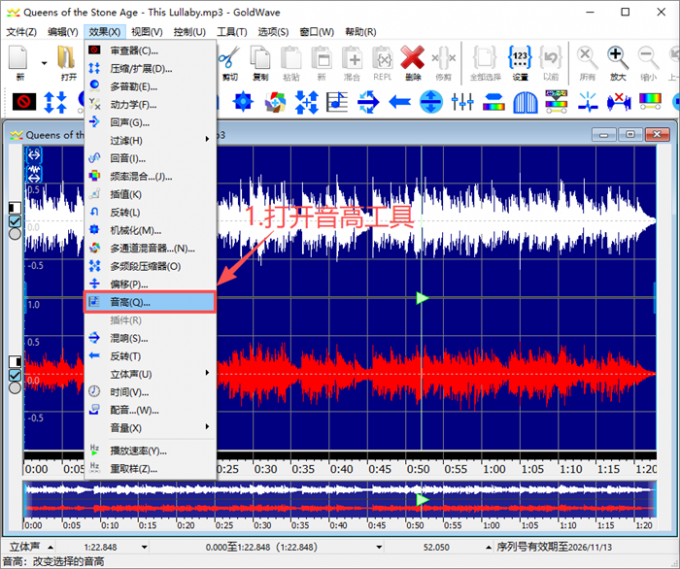Open the 帮助(R) menu

click(x=361, y=32)
